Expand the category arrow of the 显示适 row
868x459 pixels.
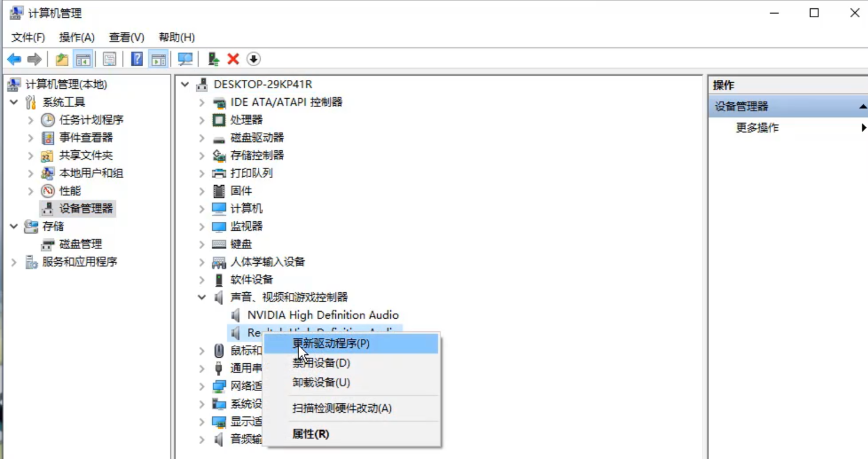tap(202, 422)
